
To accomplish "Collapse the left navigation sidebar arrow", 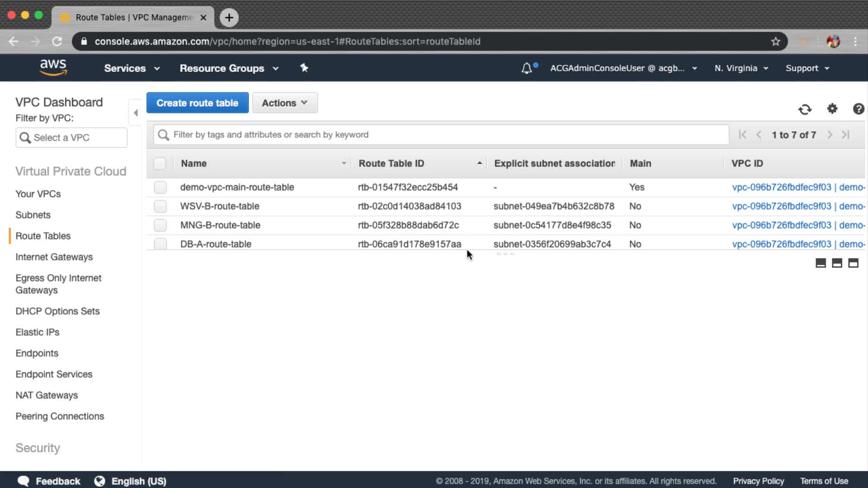I will 136,113.
